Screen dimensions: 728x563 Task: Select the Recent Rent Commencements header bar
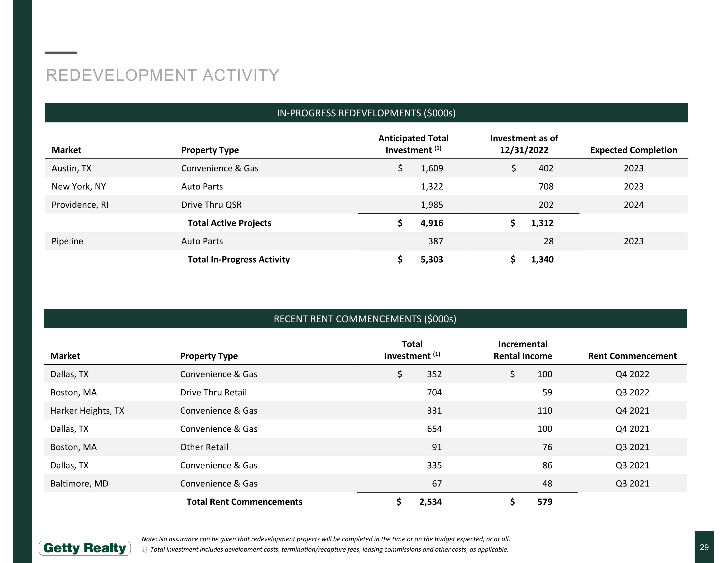[365, 319]
